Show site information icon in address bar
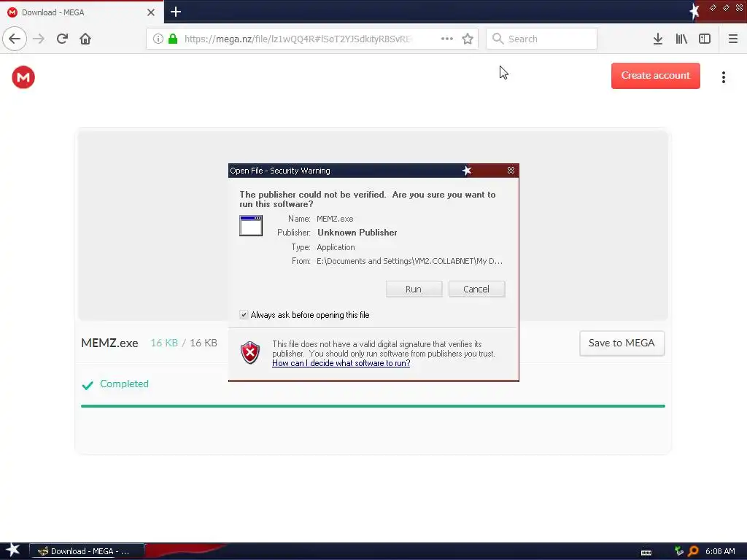 click(158, 39)
